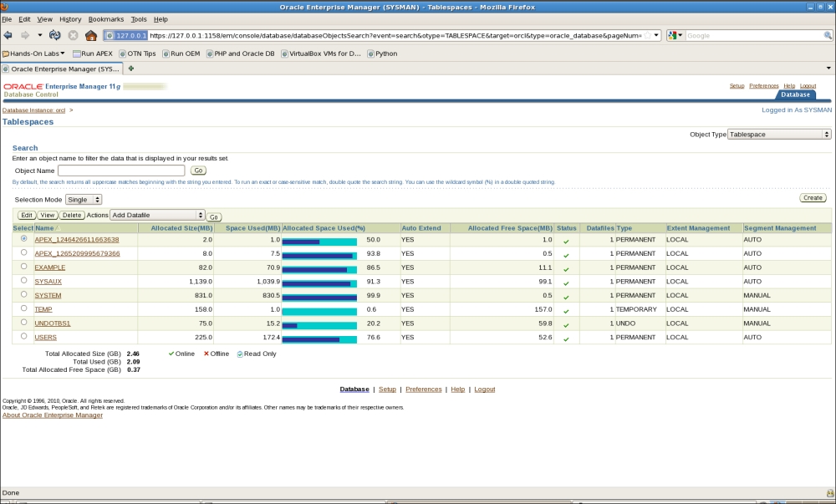Click the online status checkmark for TEMP

[566, 311]
